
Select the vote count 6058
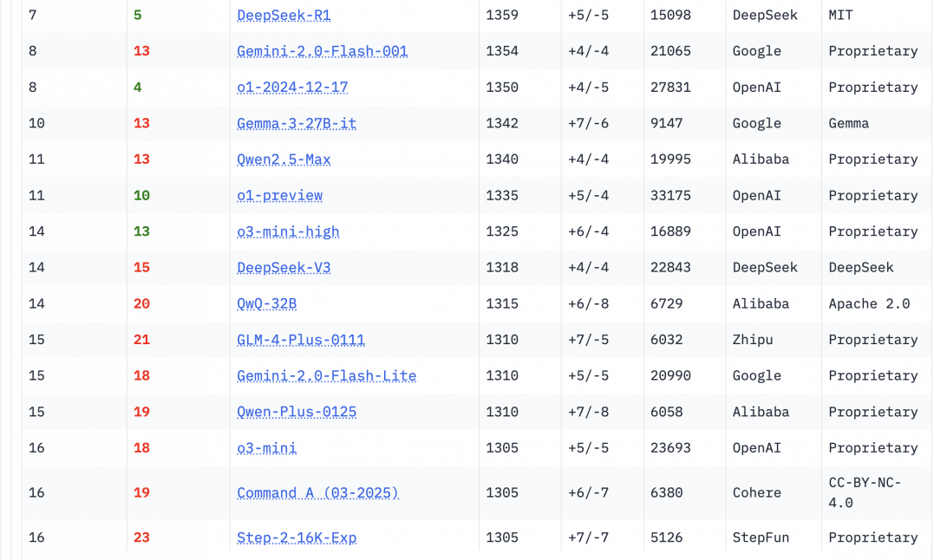point(667,412)
